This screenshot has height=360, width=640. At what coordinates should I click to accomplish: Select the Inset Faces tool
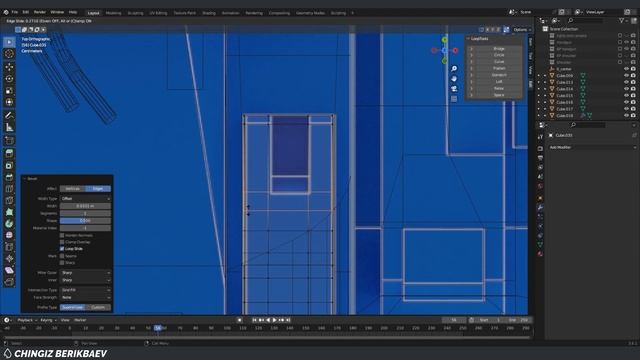tap(9, 166)
